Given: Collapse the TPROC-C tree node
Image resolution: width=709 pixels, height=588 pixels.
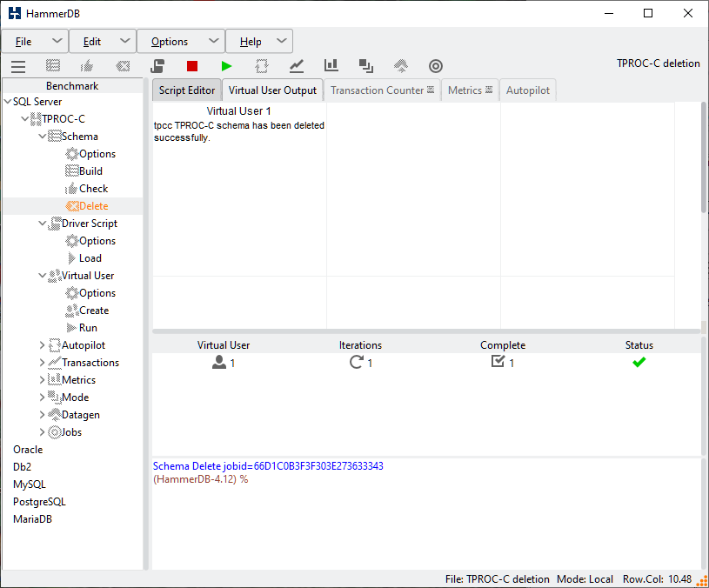Looking at the screenshot, I should pos(25,119).
